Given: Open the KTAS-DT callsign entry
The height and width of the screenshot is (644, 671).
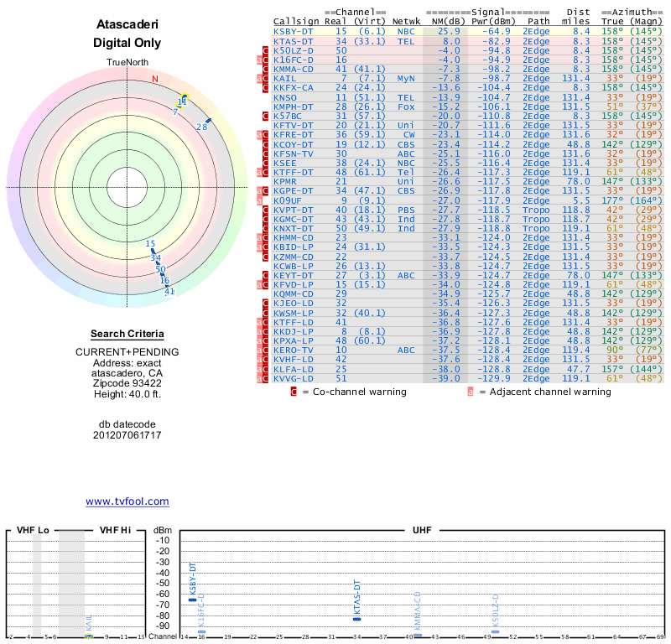Looking at the screenshot, I should pyautogui.click(x=293, y=41).
